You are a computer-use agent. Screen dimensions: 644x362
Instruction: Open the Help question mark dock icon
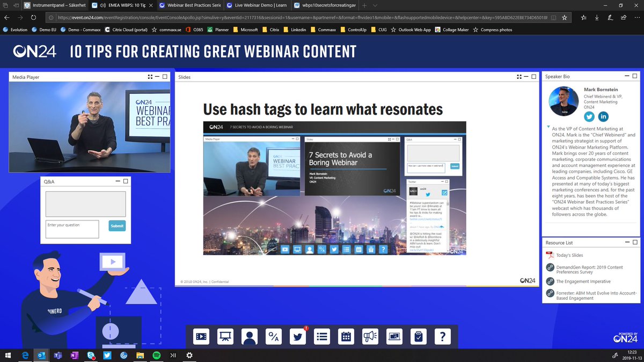click(x=442, y=337)
